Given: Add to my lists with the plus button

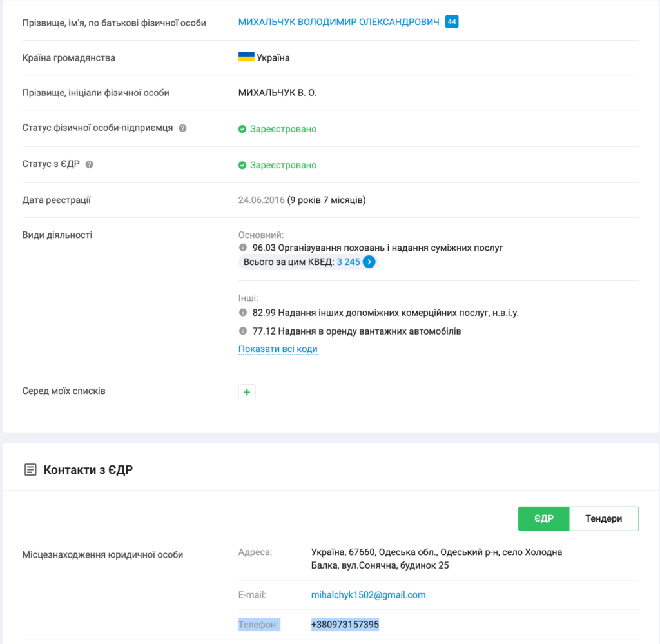Looking at the screenshot, I should coord(247,392).
